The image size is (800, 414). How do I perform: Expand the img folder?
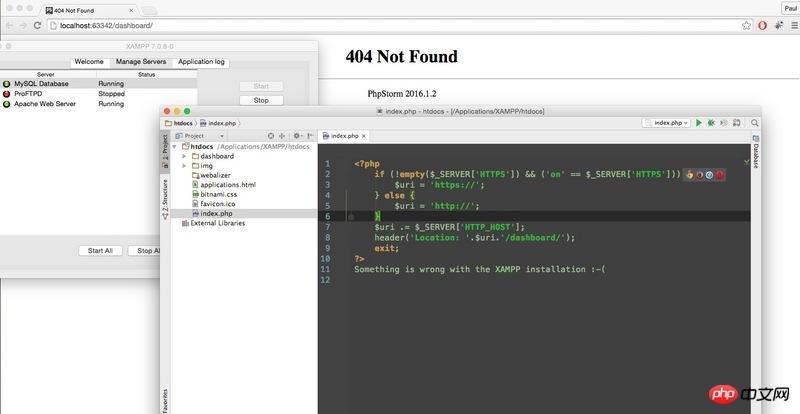(185, 166)
